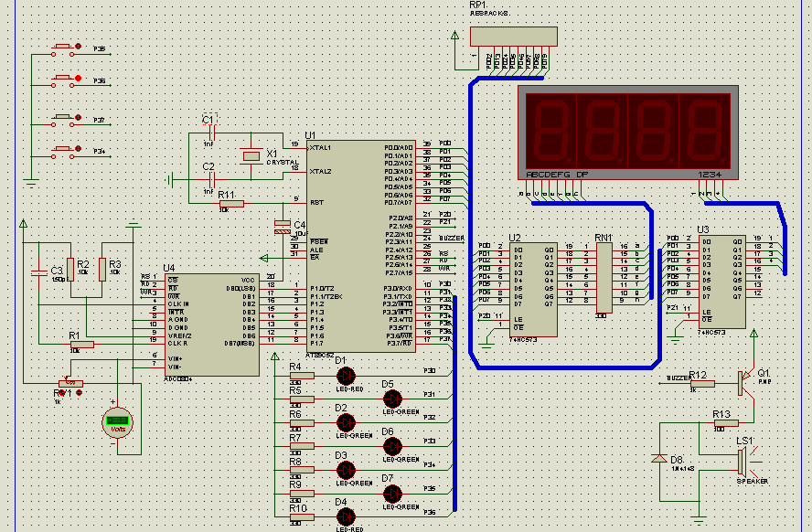Select resistor R2
The height and width of the screenshot is (532, 812).
[x=70, y=270]
